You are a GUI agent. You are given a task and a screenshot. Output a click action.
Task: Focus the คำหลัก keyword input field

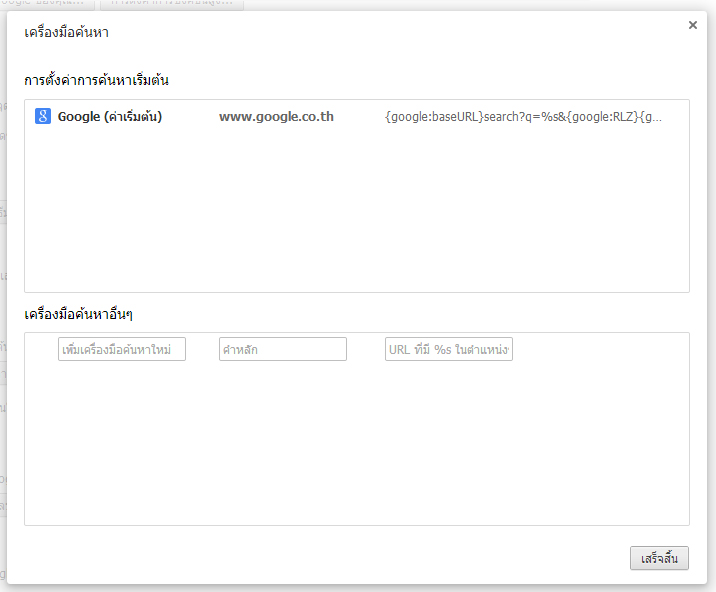pos(283,349)
